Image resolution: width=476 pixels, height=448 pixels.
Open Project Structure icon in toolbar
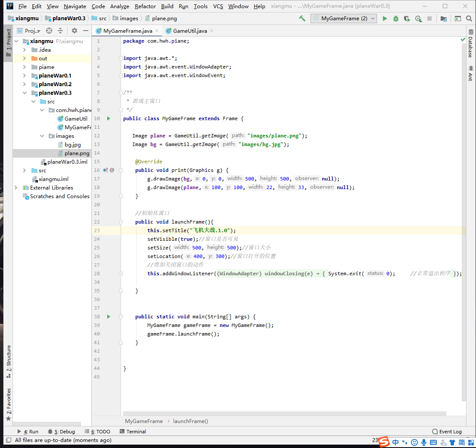point(444,19)
